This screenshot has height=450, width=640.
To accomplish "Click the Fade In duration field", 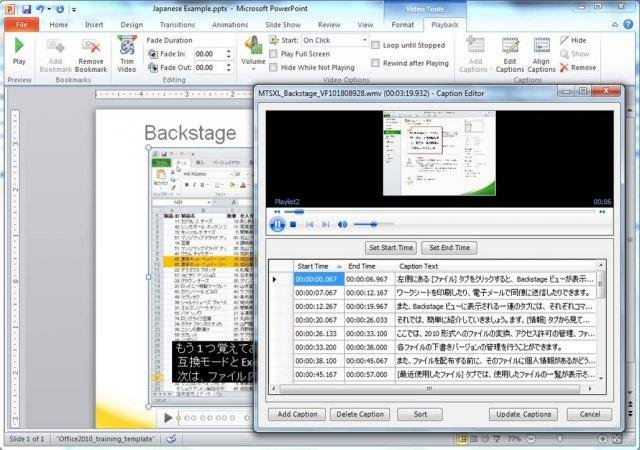I will [x=209, y=54].
